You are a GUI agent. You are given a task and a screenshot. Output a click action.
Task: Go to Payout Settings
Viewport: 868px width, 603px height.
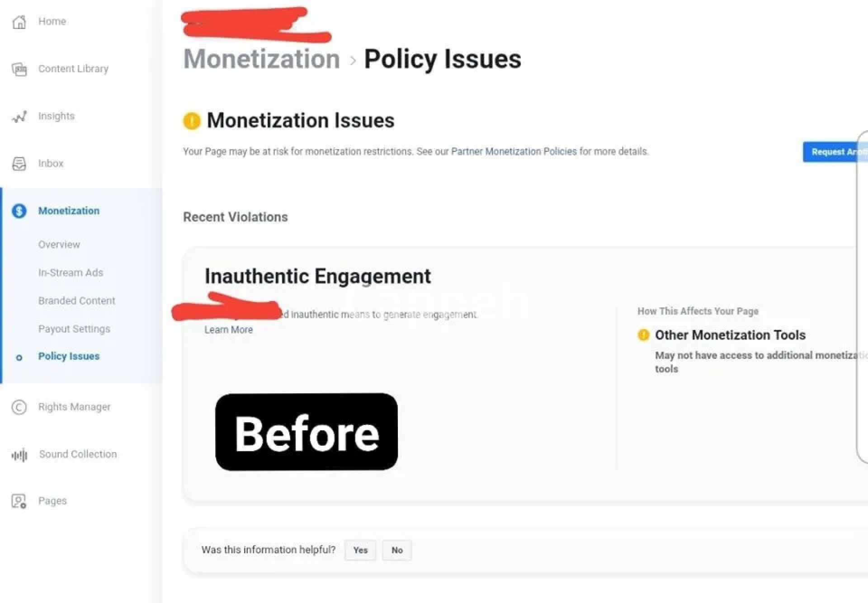tap(74, 329)
